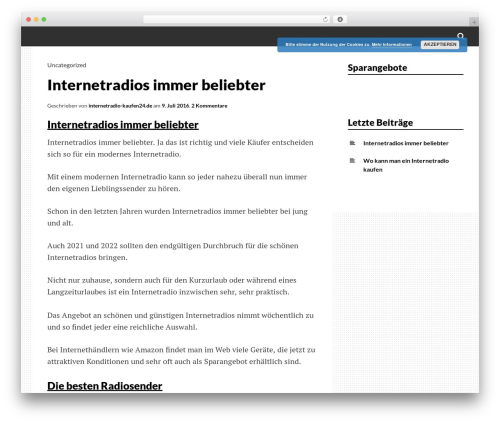The image size is (500, 423).
Task: Open the site search magnifier icon
Action: tap(460, 36)
